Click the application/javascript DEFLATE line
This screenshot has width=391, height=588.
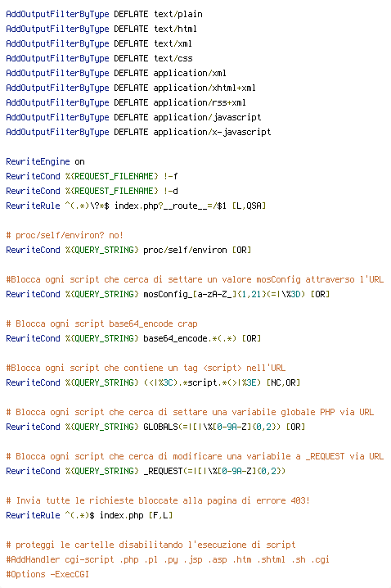[x=133, y=117]
